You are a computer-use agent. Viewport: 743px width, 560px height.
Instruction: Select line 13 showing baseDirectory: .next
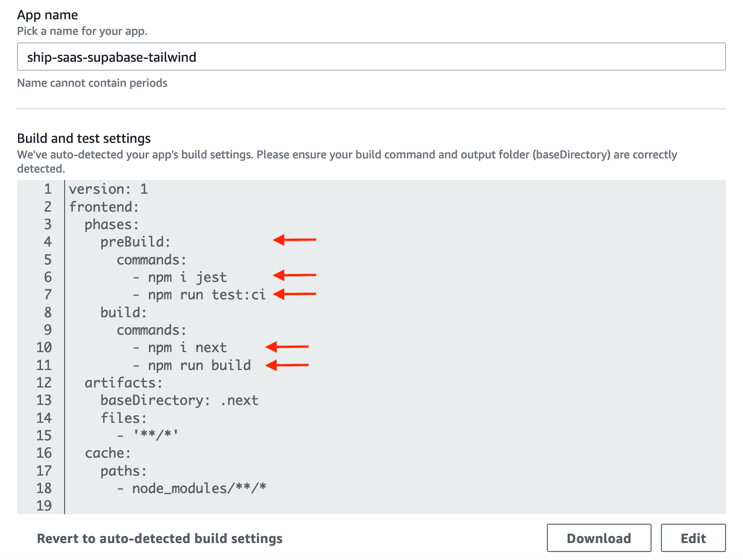[x=179, y=400]
